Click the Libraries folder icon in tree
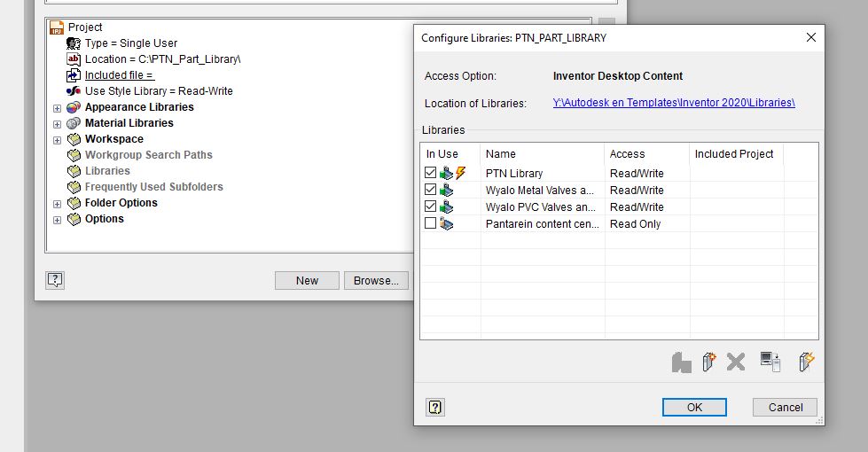The width and height of the screenshot is (868, 452). click(x=74, y=172)
